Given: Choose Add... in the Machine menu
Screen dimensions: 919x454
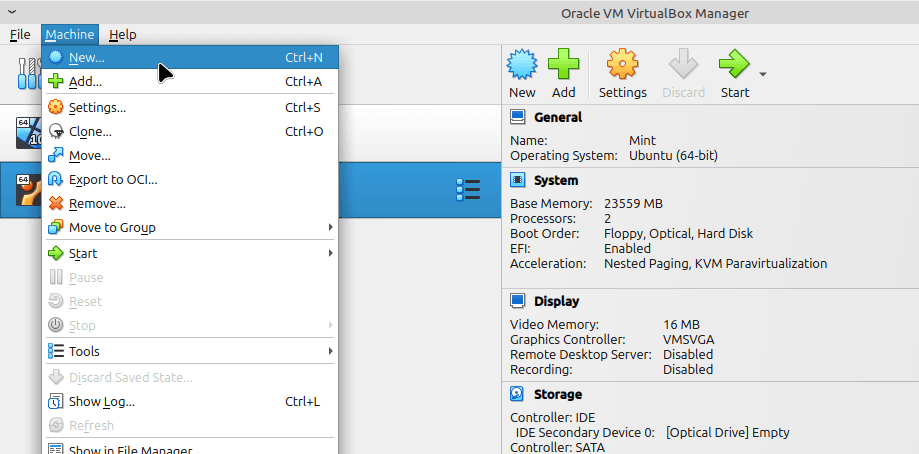Looking at the screenshot, I should coord(190,81).
